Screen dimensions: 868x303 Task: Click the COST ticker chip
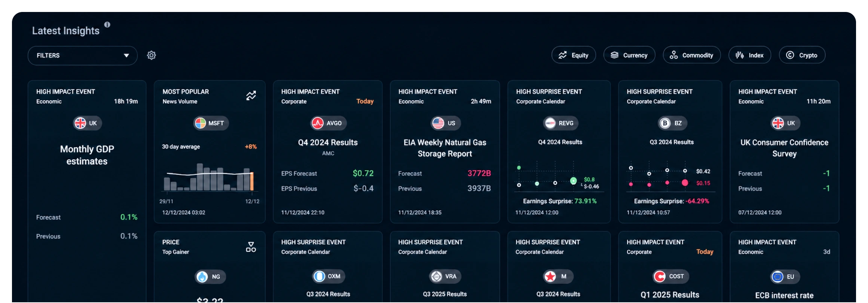pos(670,276)
